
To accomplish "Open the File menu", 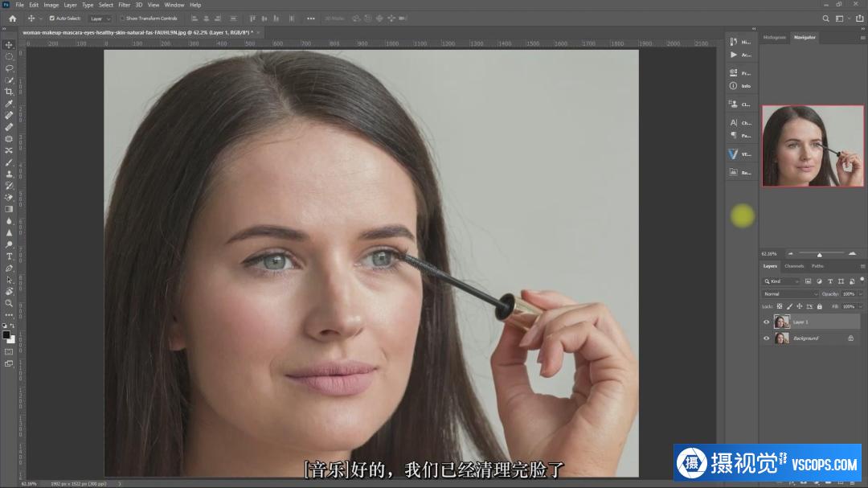I will [x=19, y=5].
